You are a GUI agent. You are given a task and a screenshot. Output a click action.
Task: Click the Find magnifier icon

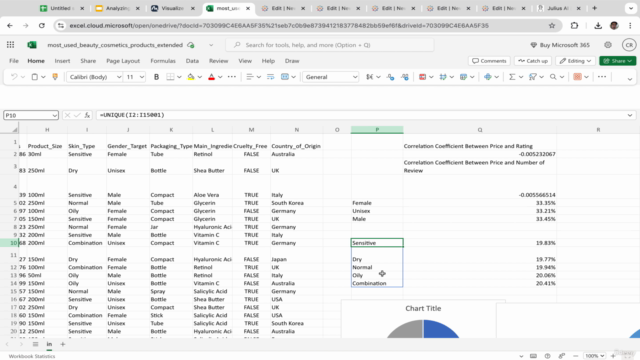point(553,77)
